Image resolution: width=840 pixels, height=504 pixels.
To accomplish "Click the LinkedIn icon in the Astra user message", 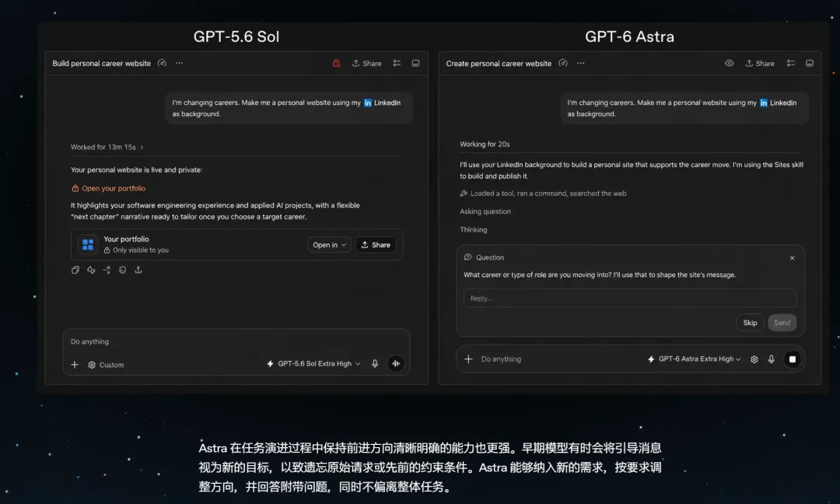I will click(x=764, y=103).
